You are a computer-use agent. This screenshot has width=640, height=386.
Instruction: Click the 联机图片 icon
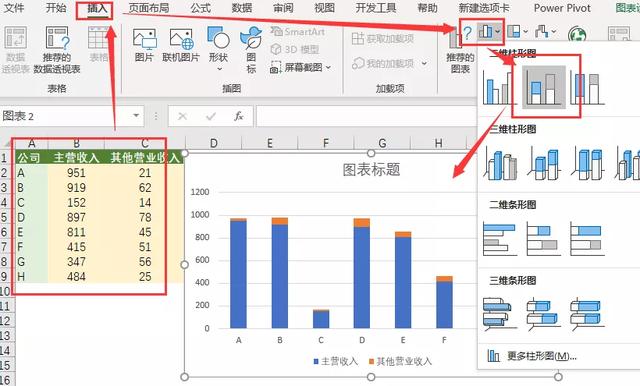point(181,45)
